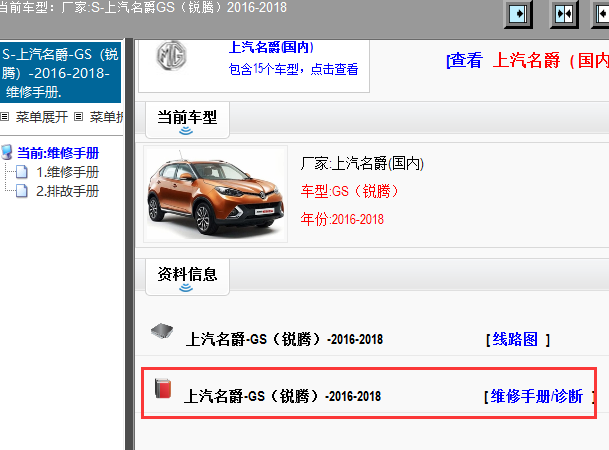Open the 维修手册/诊断 link
This screenshot has width=609, height=450.
[536, 396]
